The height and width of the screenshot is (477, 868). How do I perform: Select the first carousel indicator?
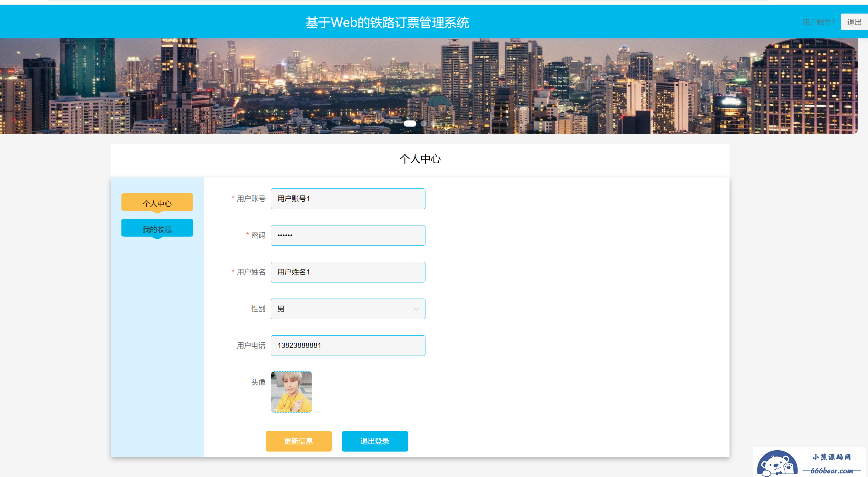[x=410, y=124]
